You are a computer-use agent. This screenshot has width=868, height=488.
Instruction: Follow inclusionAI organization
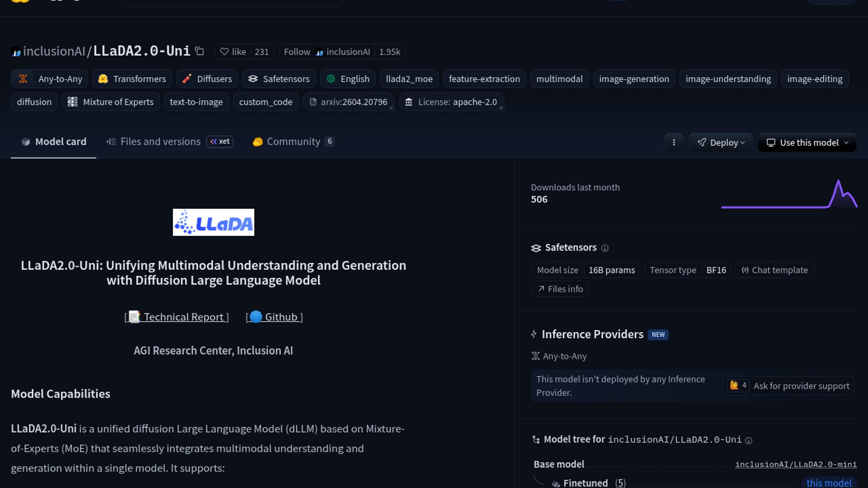(x=297, y=52)
